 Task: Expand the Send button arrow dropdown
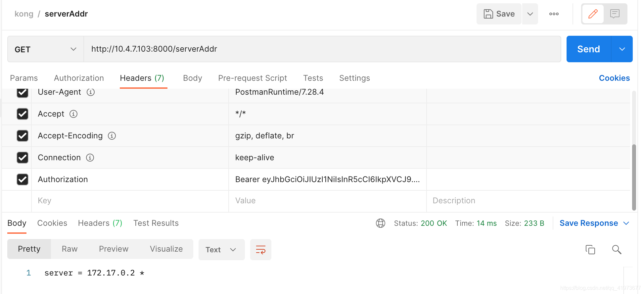tap(622, 49)
